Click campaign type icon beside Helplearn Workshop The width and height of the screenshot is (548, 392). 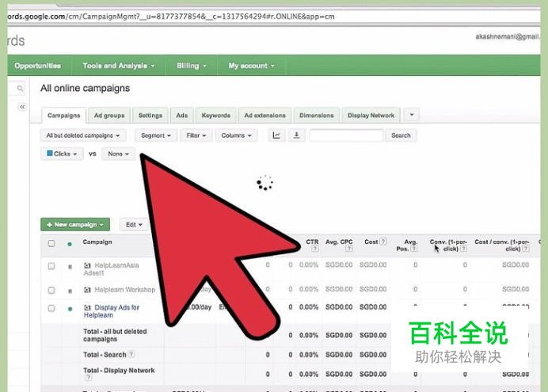click(87, 290)
